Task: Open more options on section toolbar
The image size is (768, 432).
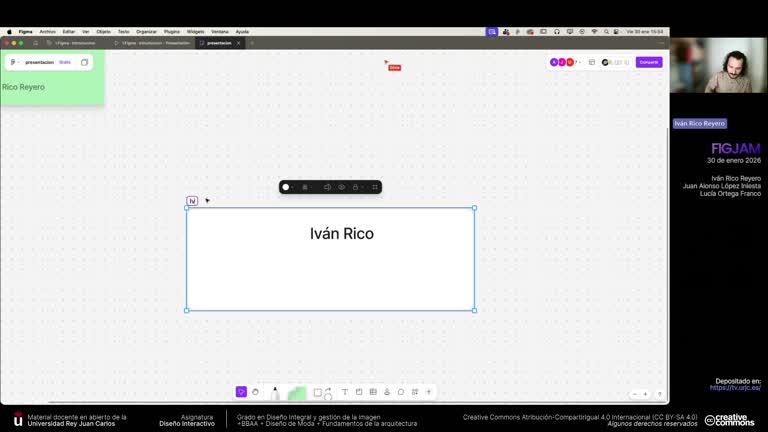Action: (375, 187)
